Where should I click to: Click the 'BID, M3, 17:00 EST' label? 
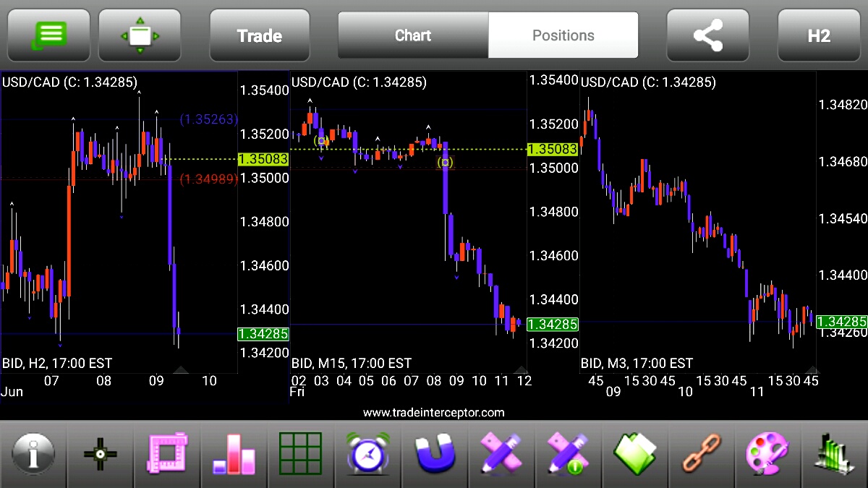(x=637, y=363)
